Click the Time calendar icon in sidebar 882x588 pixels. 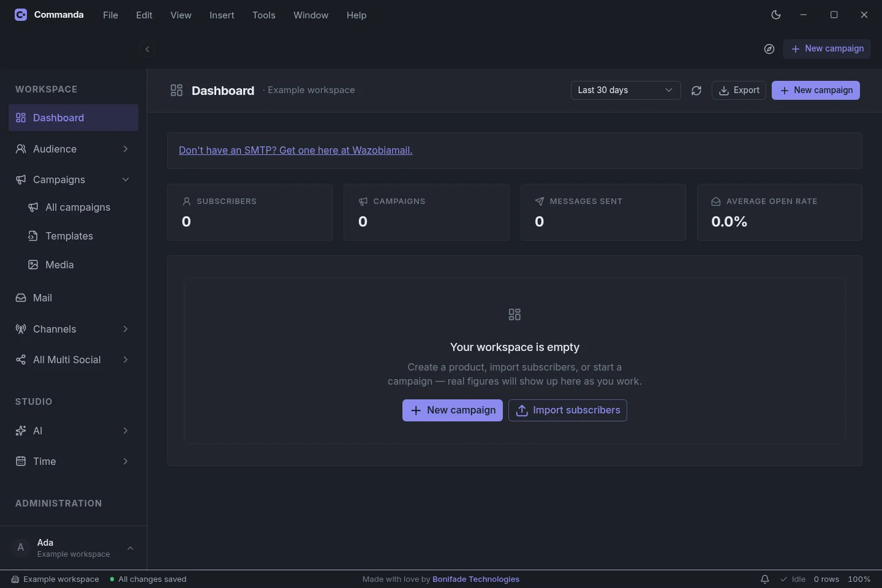point(21,461)
